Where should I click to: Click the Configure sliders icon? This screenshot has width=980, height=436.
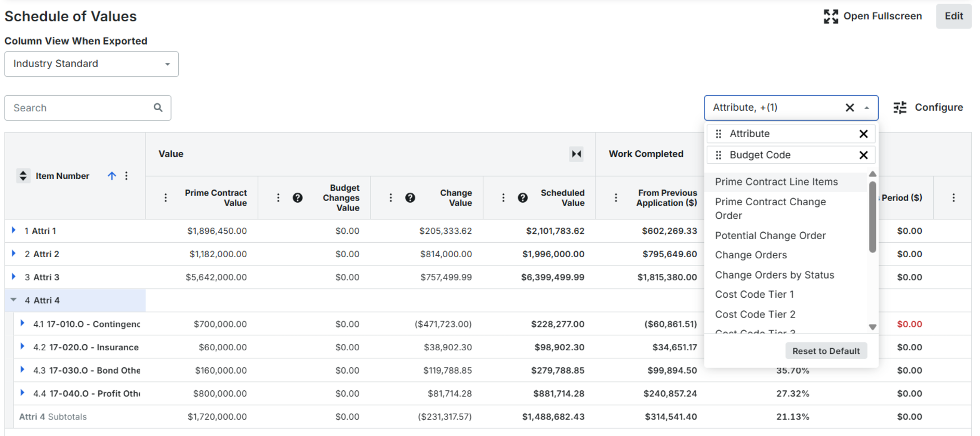click(x=899, y=108)
